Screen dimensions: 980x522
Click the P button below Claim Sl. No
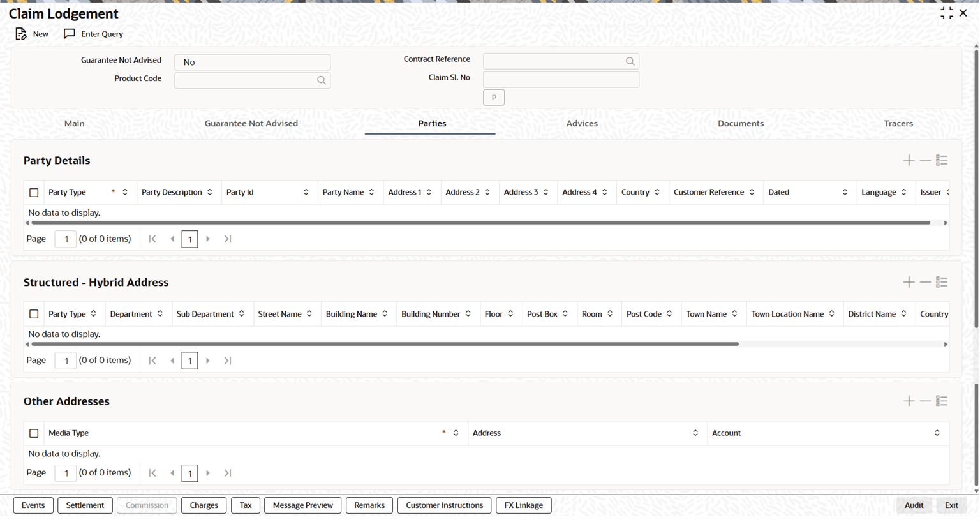[494, 98]
